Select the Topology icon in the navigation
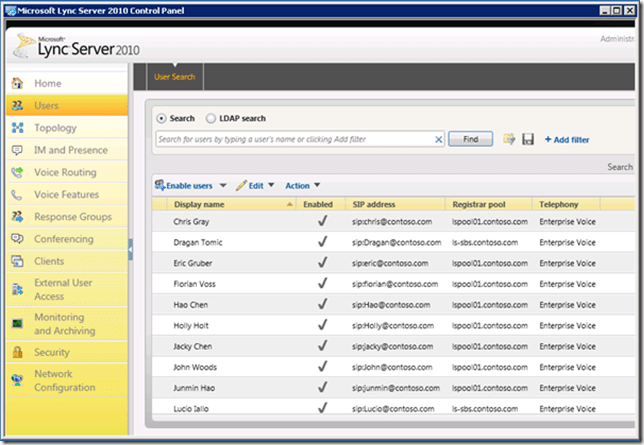The height and width of the screenshot is (445, 644). [17, 128]
